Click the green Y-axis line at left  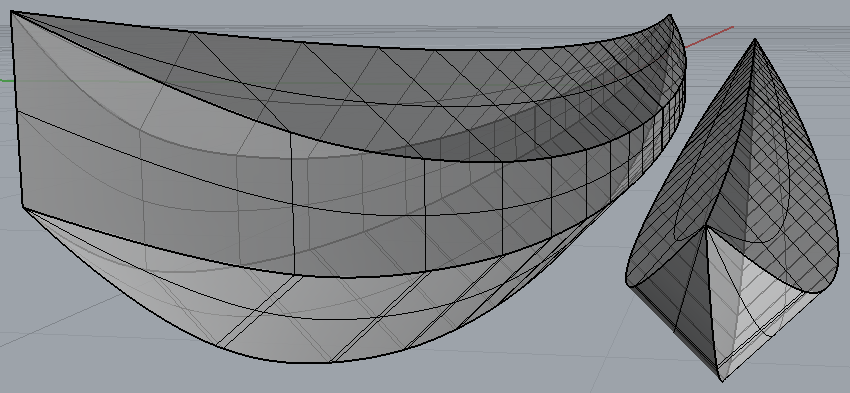click(x=6, y=81)
